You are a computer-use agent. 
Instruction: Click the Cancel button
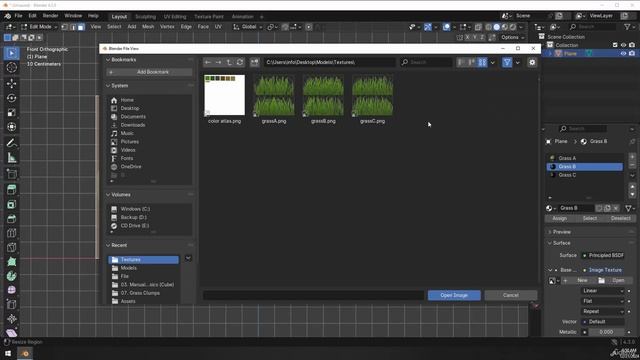(511, 295)
